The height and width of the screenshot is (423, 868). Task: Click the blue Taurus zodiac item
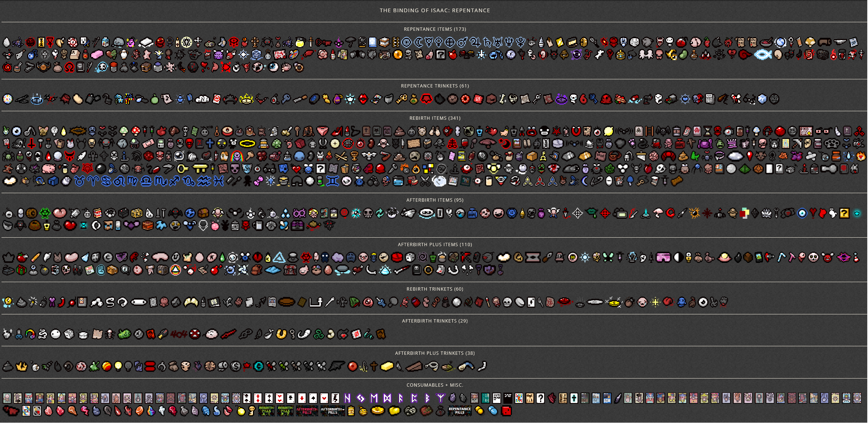(79, 181)
